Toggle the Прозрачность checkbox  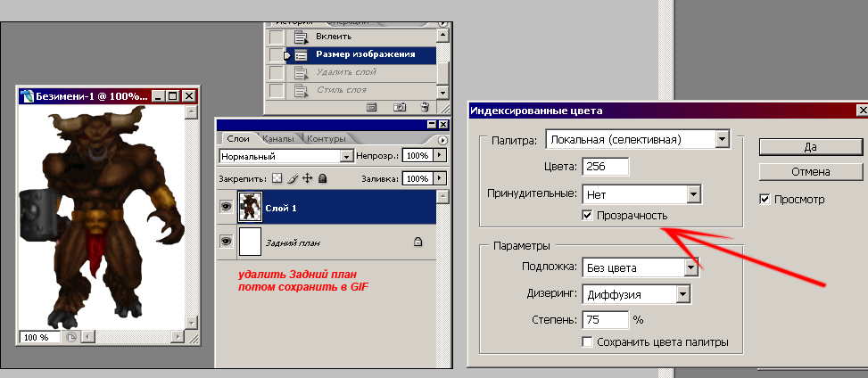pyautogui.click(x=588, y=215)
